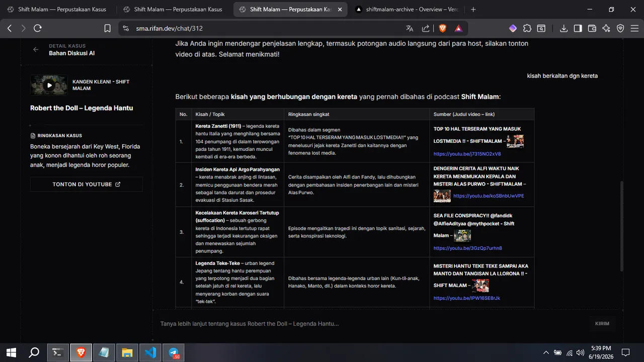The width and height of the screenshot is (644, 362).
Task: Open youtu.be/j7315NO2xV8 link
Action: [467, 154]
